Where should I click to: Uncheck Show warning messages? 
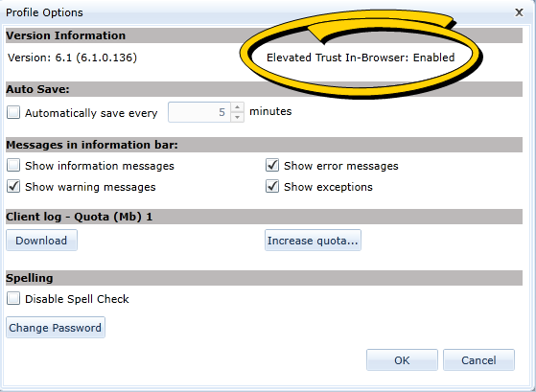coord(13,187)
